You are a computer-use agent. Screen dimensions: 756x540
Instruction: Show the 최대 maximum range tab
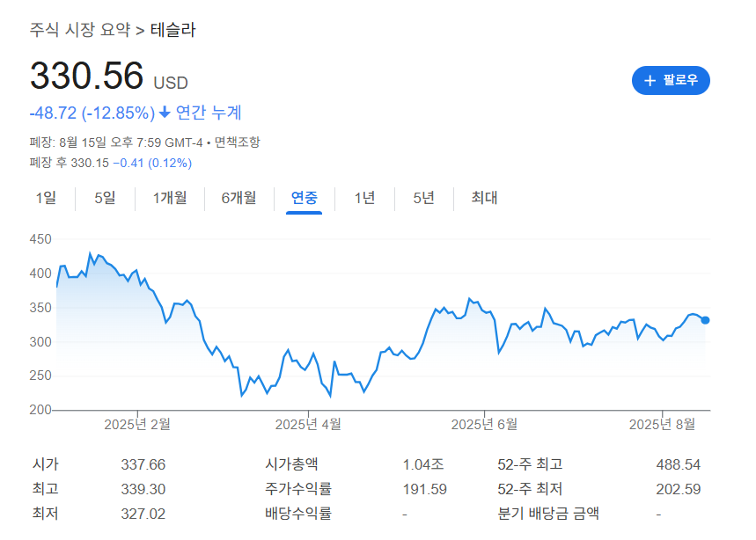click(x=484, y=198)
